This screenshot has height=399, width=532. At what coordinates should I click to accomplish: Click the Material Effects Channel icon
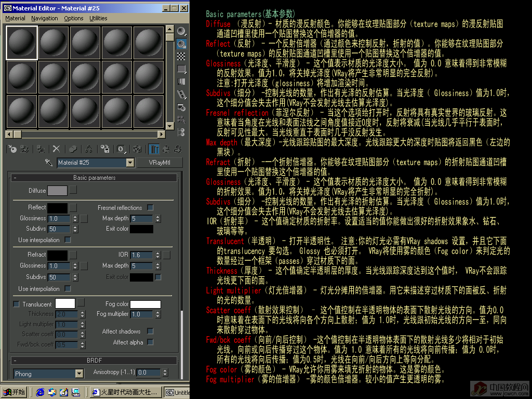121,149
